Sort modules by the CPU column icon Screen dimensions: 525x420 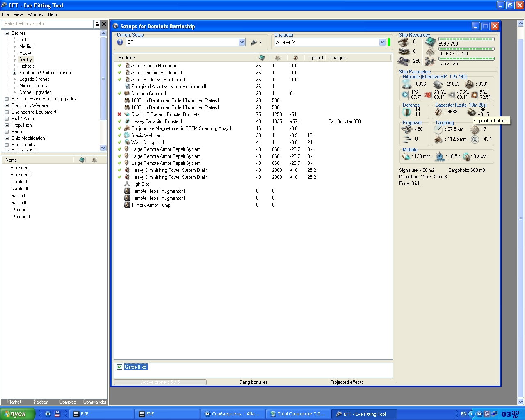coord(262,58)
